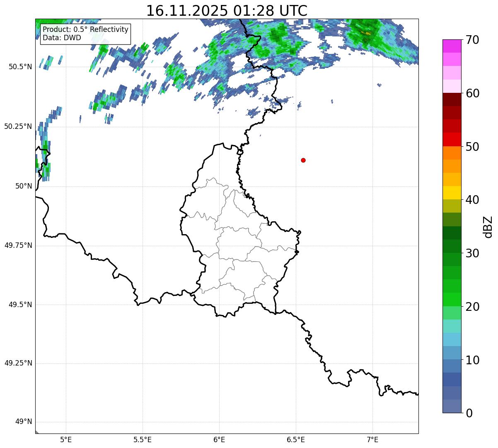Viewport: 498px width, 448px height.
Task: Click the light cyan swatch near 15 dBZ
Action: click(452, 326)
